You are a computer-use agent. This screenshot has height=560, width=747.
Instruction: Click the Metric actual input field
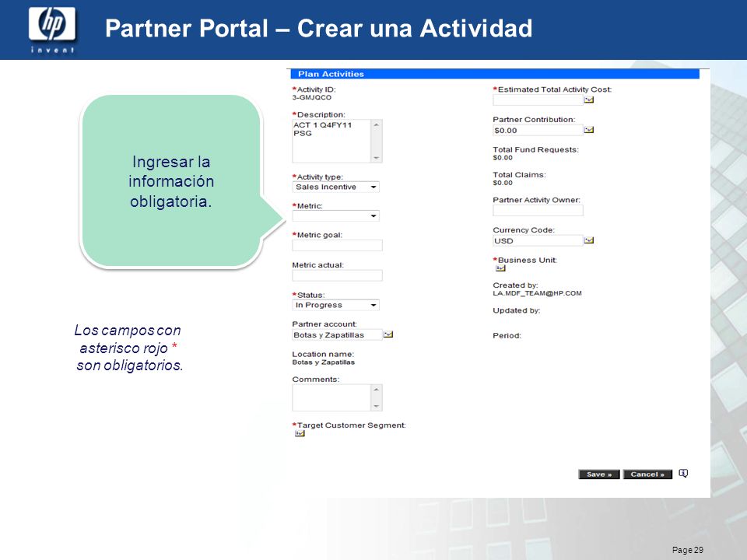pos(337,275)
